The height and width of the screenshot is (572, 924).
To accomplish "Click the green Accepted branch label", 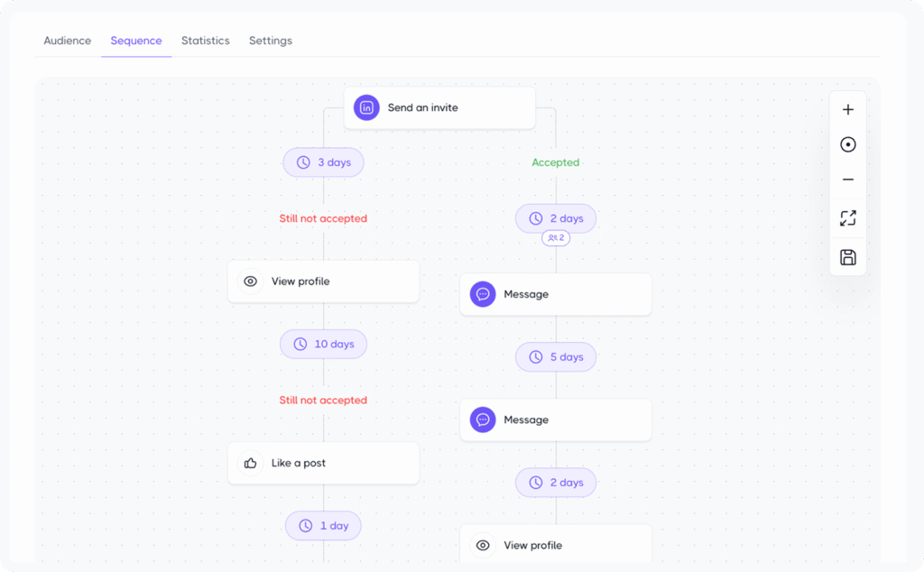I will (x=556, y=162).
